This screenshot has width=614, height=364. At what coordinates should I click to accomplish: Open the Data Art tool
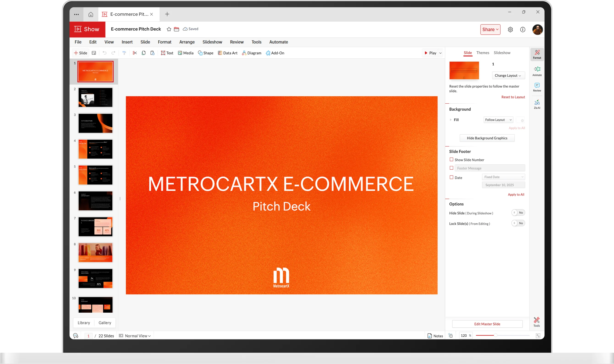(x=228, y=53)
